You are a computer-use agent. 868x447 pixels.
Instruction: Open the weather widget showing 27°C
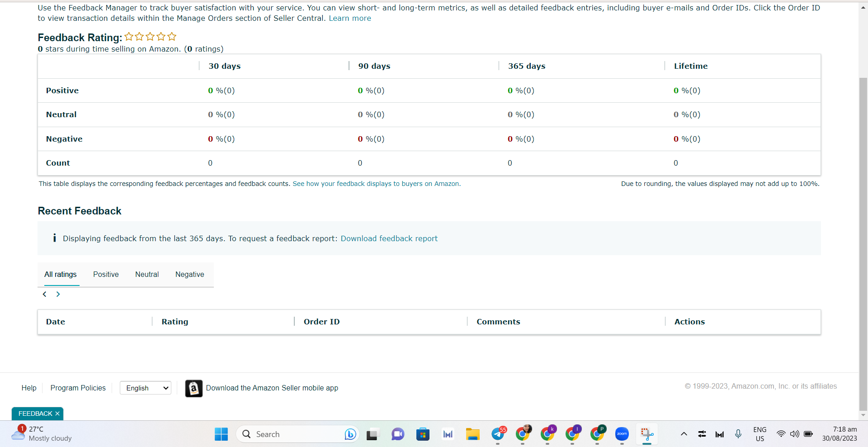42,433
